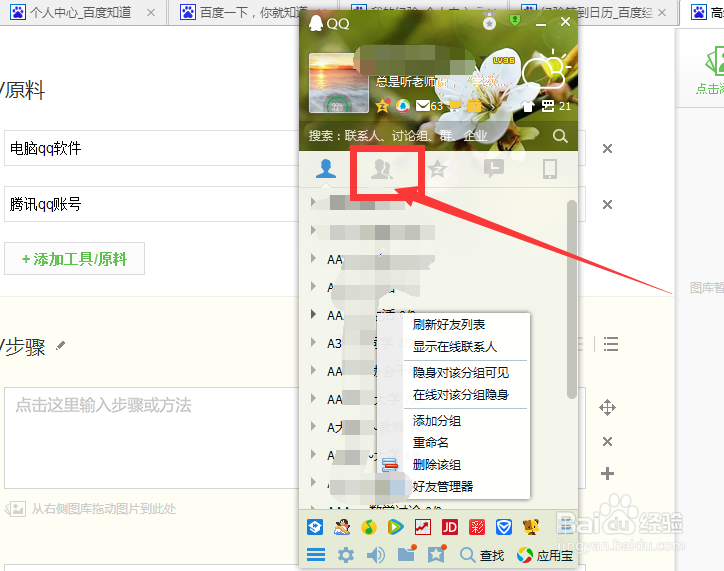Screen dimensions: 724x571
Task: Choose 删除该组 in the context menu
Action: (437, 465)
